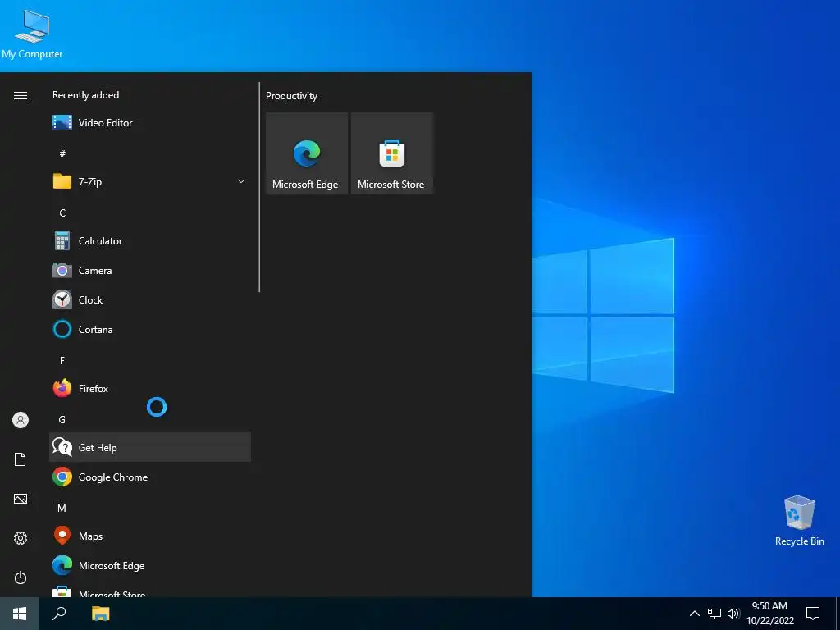This screenshot has height=630, width=840.
Task: Click the Microsoft Store Productivity tile
Action: point(391,153)
